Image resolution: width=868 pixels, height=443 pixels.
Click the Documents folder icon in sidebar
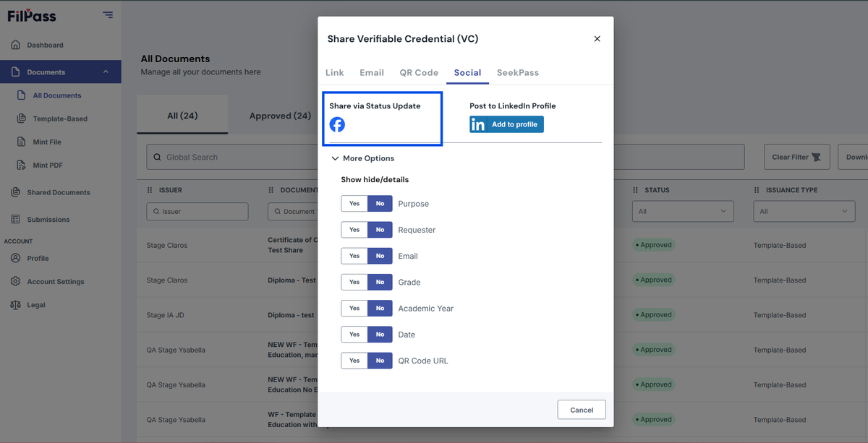[15, 72]
